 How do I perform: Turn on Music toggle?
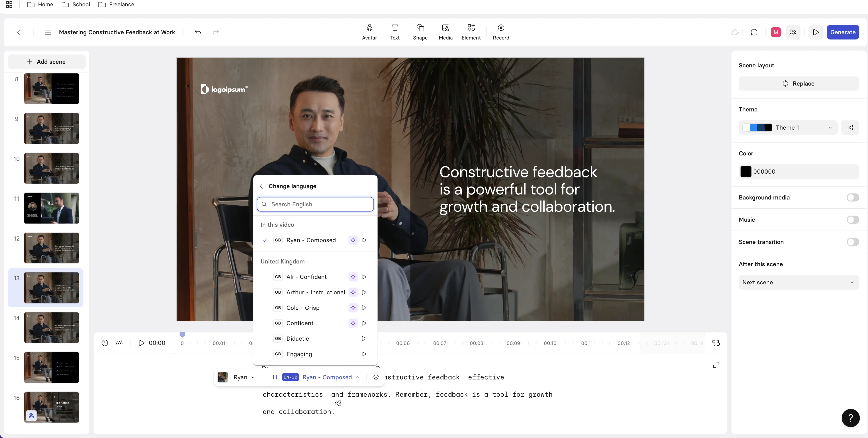tap(853, 219)
